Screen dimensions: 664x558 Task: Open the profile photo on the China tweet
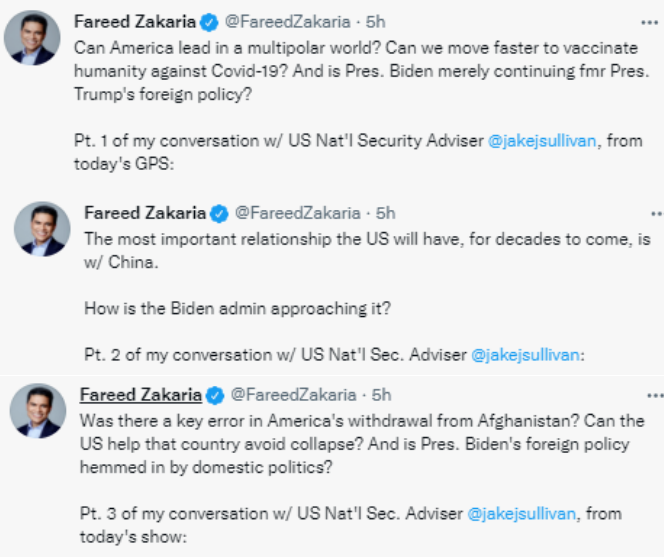point(42,229)
